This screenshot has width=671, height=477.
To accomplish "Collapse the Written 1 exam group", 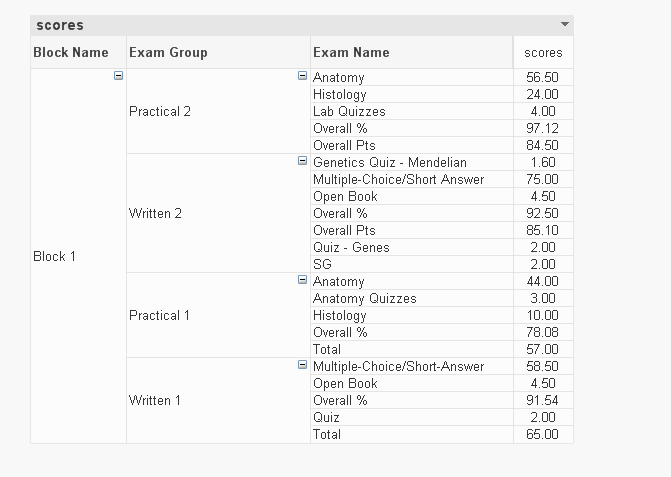I will click(x=302, y=365).
